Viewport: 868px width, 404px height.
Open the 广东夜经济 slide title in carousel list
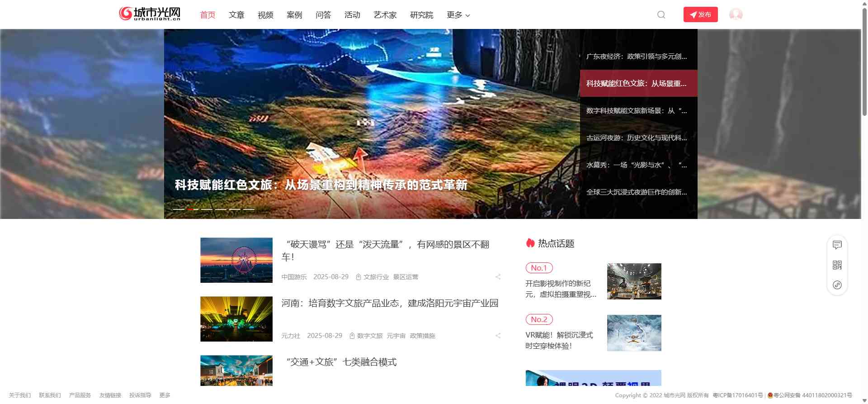pos(636,57)
